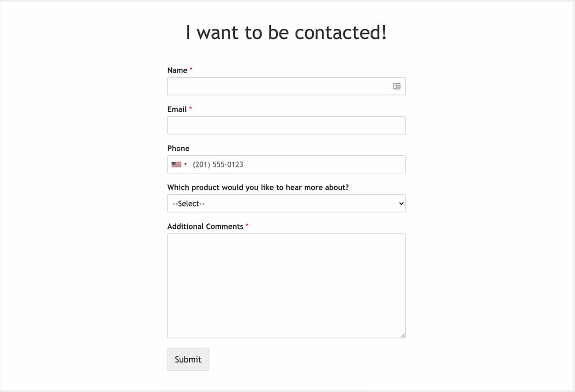Viewport: 575px width, 392px height.
Task: Click the chevron at the product dropdown's right edge
Action: click(x=401, y=203)
